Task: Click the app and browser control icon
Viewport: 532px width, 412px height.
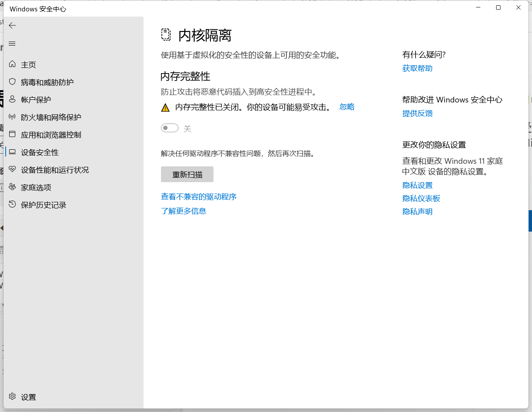Action: 12,134
